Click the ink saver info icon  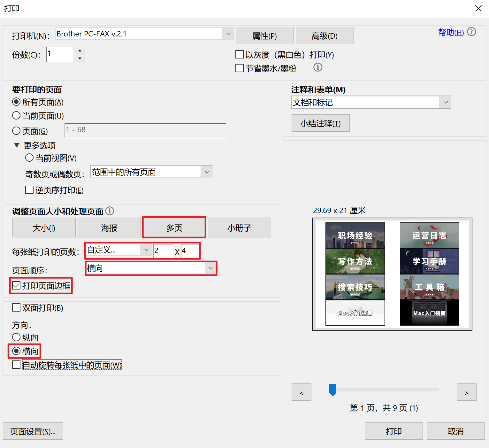pos(318,67)
